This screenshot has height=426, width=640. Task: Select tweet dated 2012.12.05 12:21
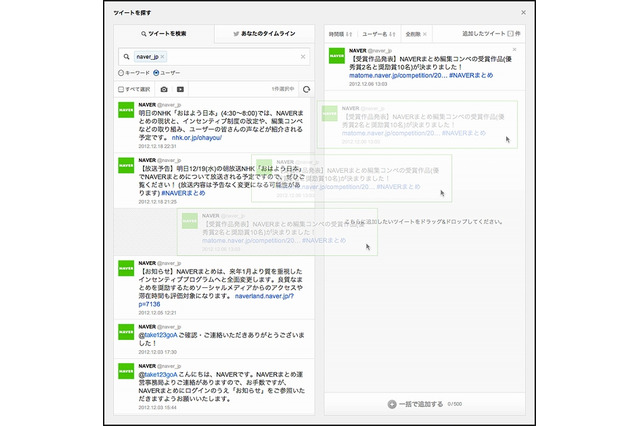pyautogui.click(x=214, y=288)
